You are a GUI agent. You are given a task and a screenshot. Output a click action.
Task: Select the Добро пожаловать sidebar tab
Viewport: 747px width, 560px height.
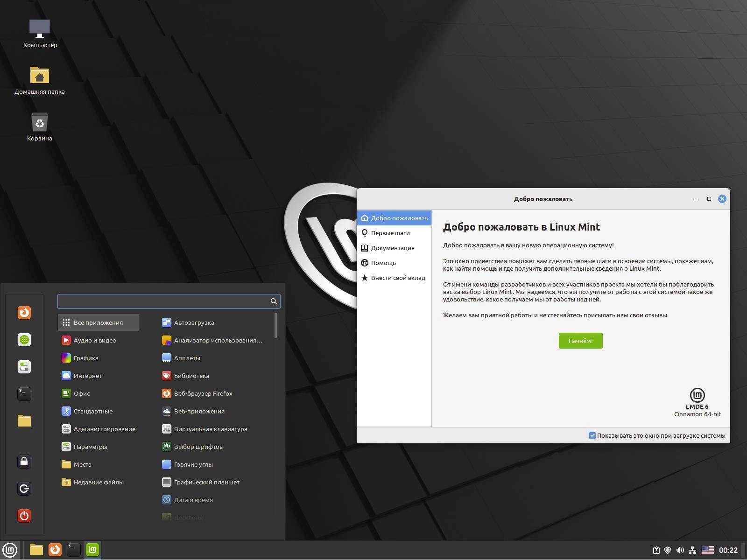394,218
